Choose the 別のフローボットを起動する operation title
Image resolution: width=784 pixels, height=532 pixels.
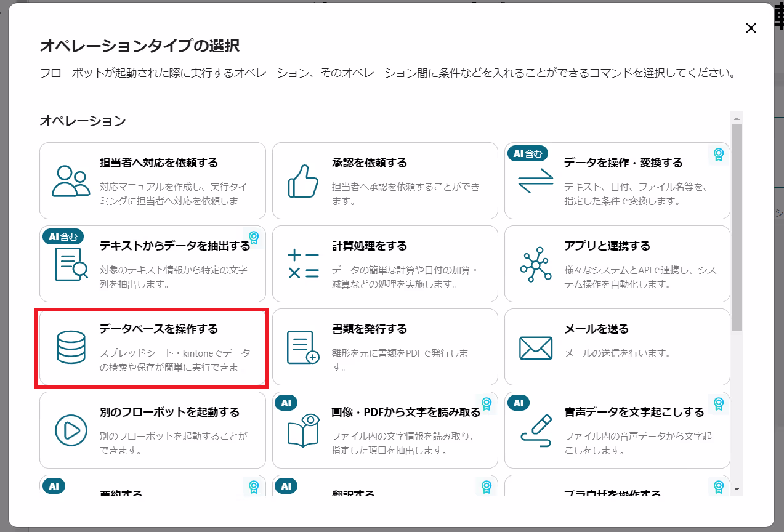[x=169, y=413]
